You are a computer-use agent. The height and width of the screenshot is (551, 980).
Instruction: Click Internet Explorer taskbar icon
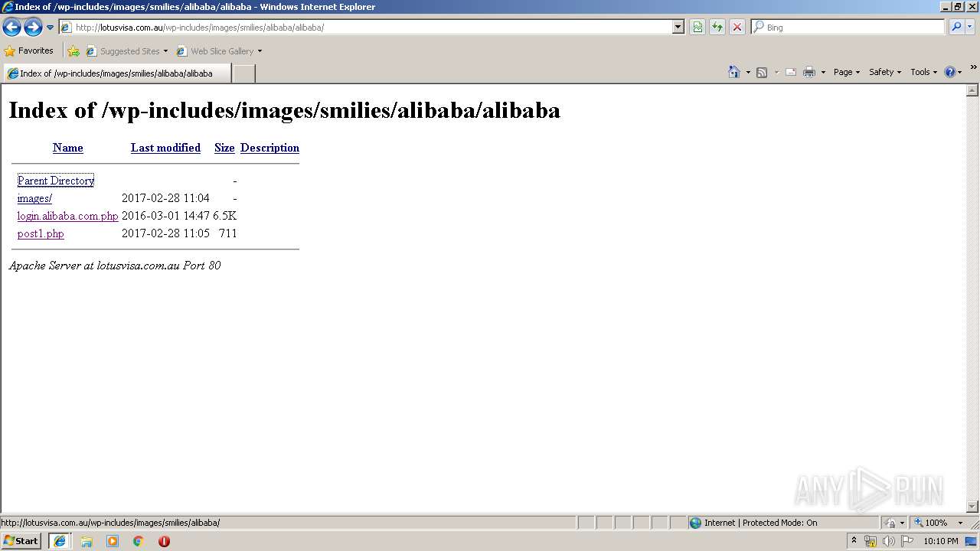point(60,541)
